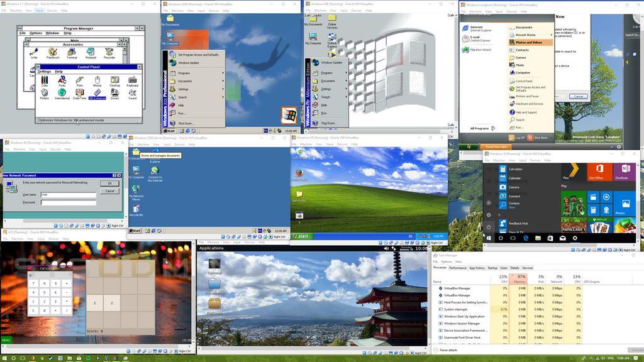The width and height of the screenshot is (644, 362).
Task: Open Drivers icon in Windows 3.1 Control Panel
Action: coord(115,94)
